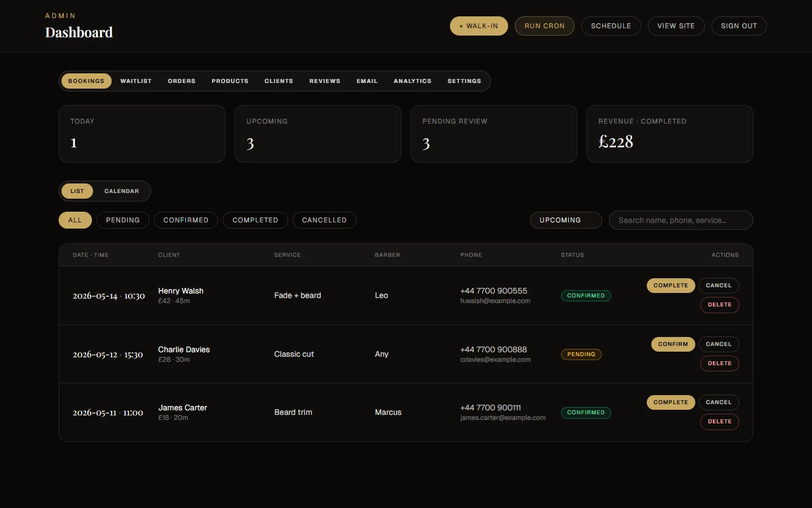Open View Site link

pos(676,26)
